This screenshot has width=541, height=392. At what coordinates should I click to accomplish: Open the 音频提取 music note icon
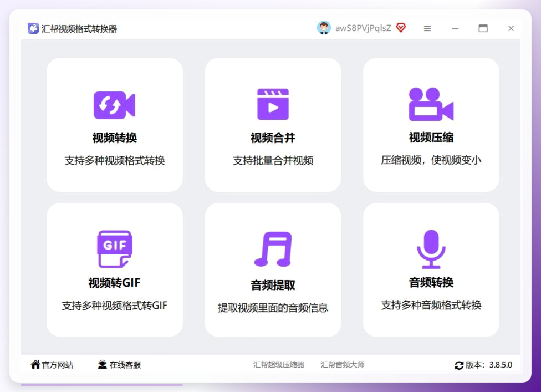pos(273,249)
